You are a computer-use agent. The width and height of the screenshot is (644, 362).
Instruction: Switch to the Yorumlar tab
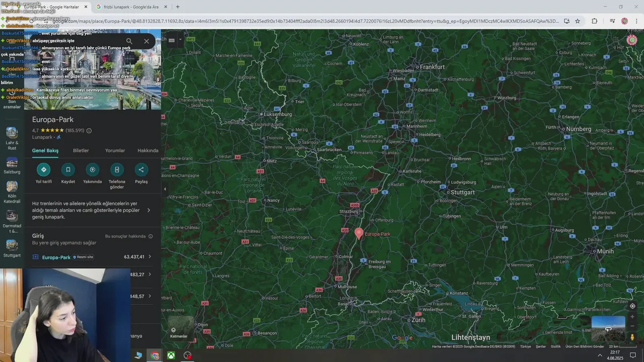point(115,150)
